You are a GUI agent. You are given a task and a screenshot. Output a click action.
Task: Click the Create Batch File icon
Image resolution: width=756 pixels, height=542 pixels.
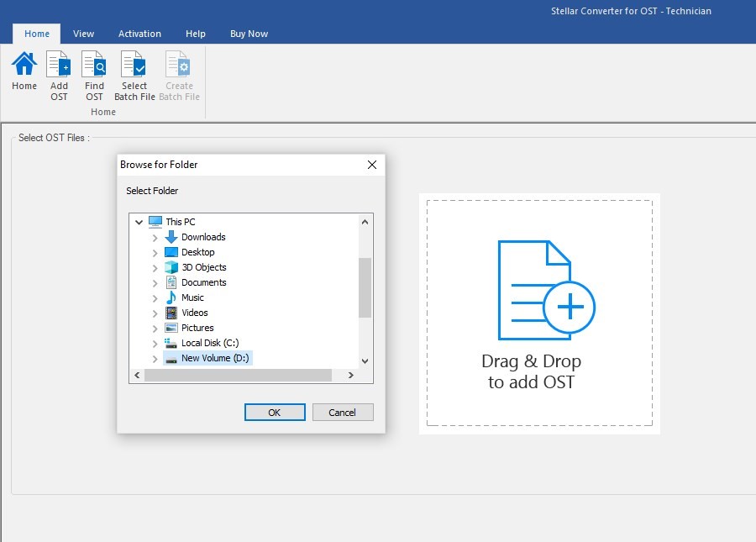coord(178,64)
